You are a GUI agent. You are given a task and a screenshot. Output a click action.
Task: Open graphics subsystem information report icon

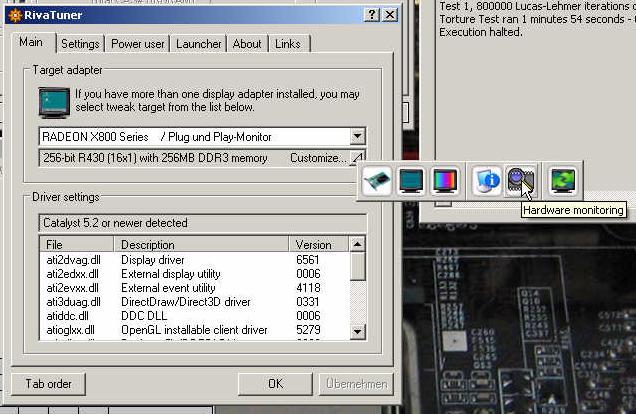point(486,180)
